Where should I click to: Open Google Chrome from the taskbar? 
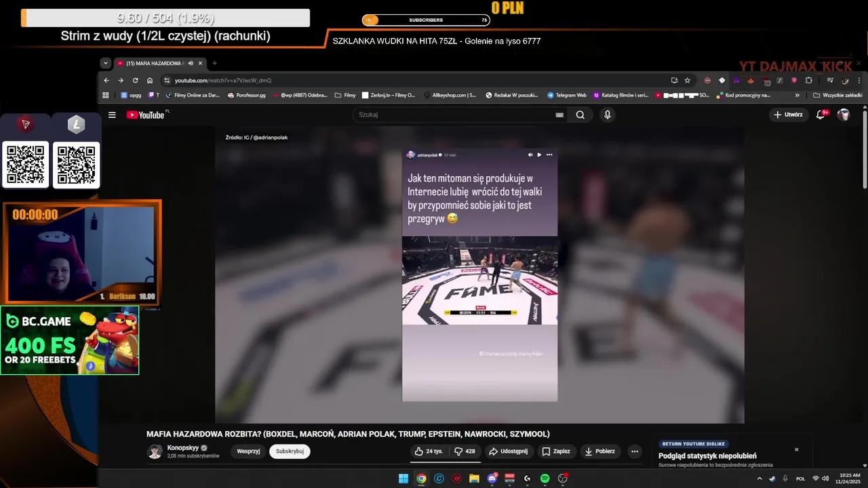(x=421, y=479)
